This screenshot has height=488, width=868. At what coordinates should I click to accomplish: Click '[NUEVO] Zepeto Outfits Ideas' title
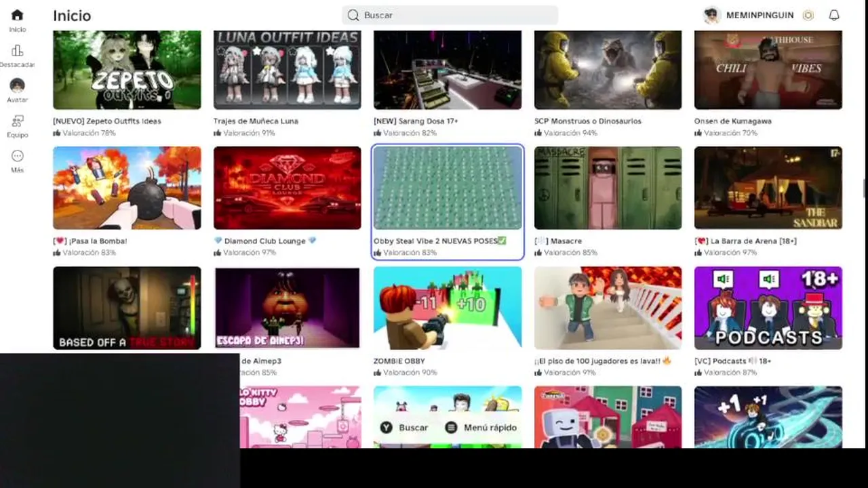pyautogui.click(x=107, y=121)
